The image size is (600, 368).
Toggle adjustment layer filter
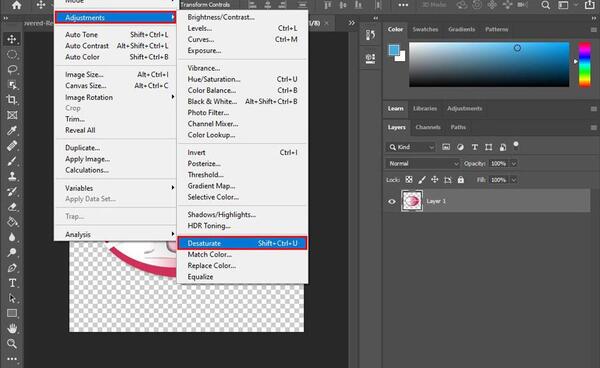coord(460,147)
